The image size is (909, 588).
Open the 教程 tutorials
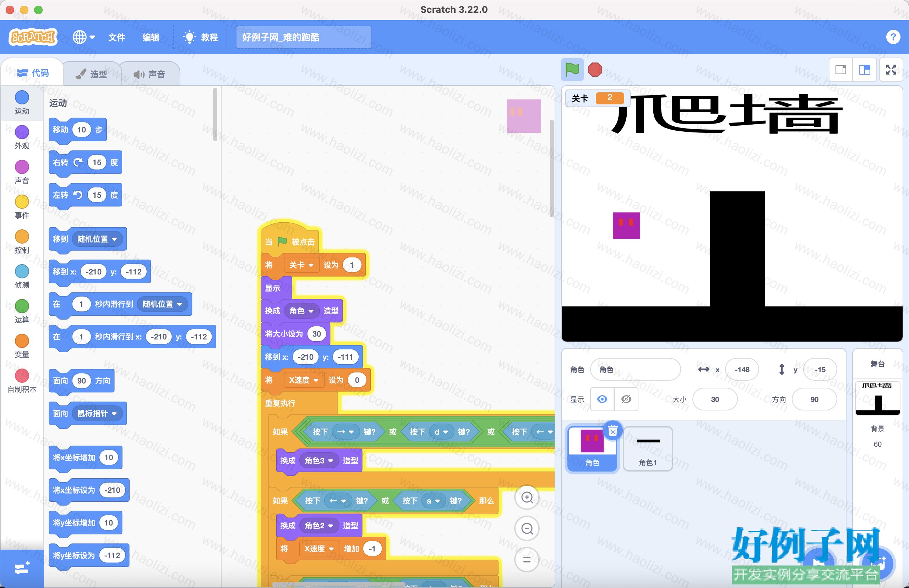point(201,37)
